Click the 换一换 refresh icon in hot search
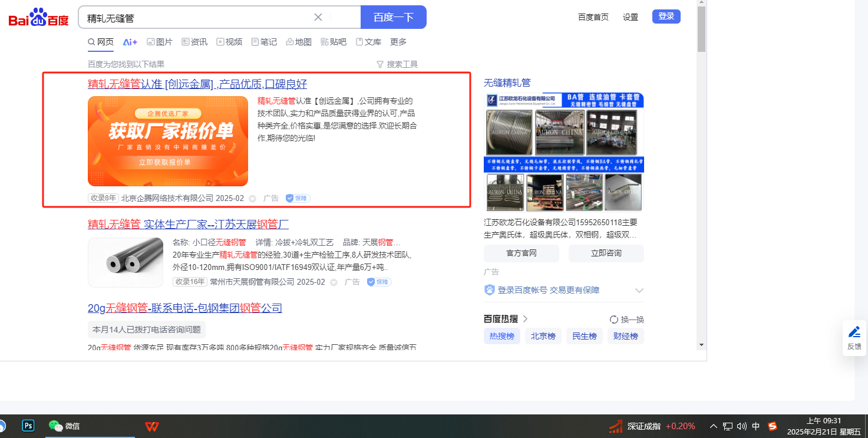868x438 pixels. pyautogui.click(x=614, y=320)
